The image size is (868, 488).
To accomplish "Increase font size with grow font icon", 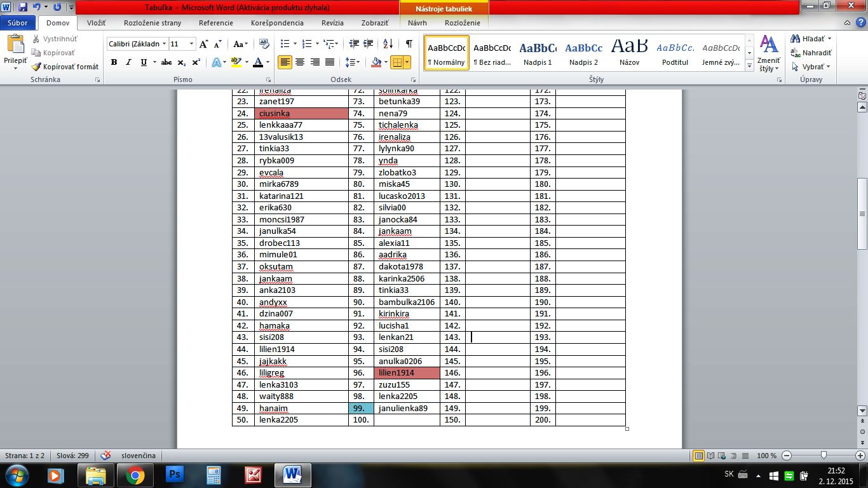I will (203, 44).
